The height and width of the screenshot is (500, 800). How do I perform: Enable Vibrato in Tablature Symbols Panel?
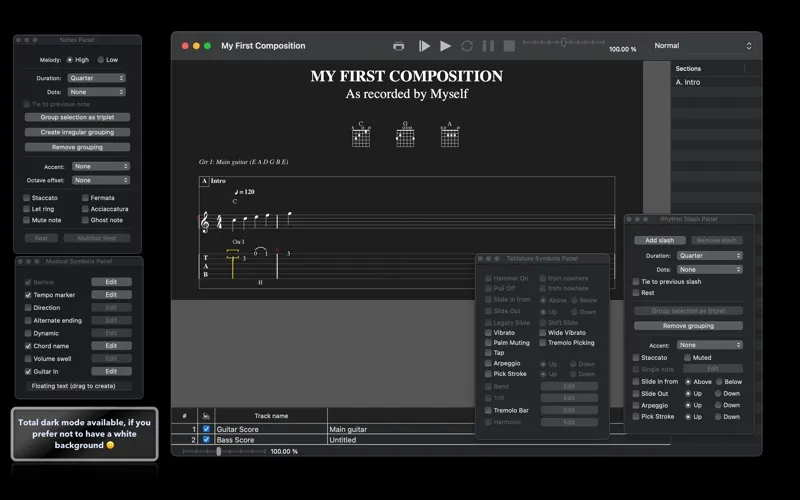488,332
